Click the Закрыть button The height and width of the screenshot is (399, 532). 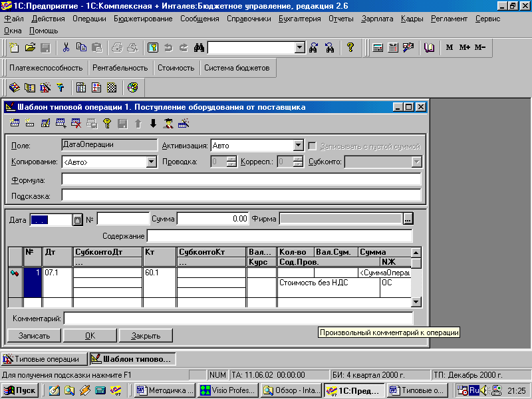click(x=146, y=336)
